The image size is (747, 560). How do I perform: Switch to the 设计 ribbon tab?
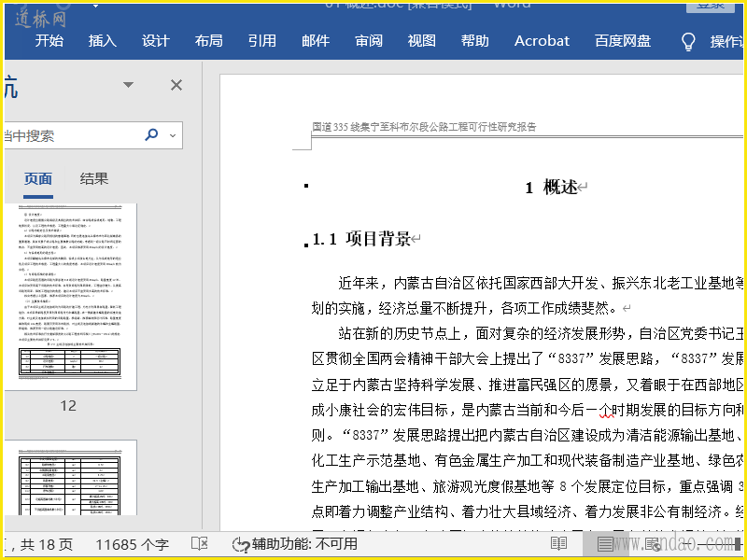click(x=155, y=41)
